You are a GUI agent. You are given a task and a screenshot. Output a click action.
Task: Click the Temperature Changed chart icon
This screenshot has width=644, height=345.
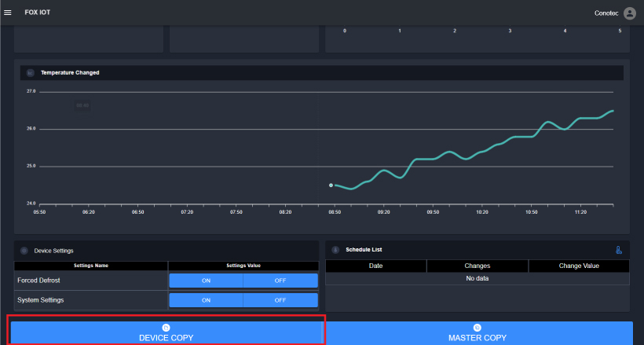[31, 73]
